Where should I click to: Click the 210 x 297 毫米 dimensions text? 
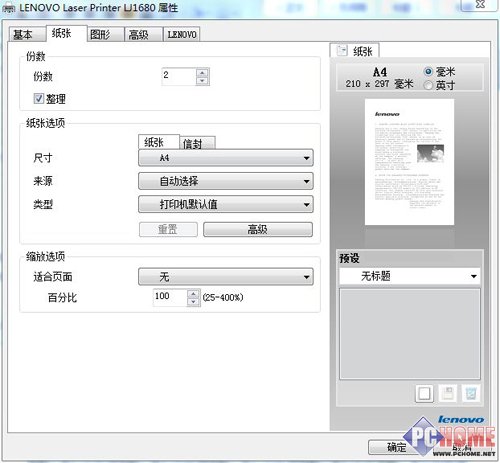379,84
